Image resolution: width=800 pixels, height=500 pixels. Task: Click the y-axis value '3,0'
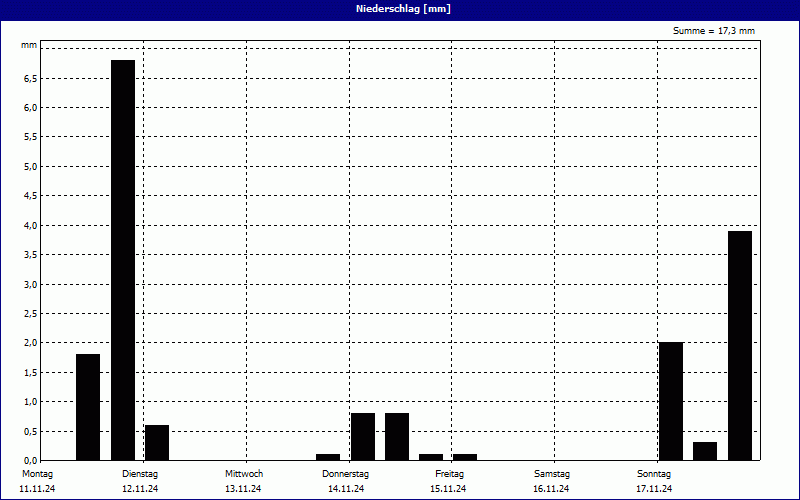point(31,284)
